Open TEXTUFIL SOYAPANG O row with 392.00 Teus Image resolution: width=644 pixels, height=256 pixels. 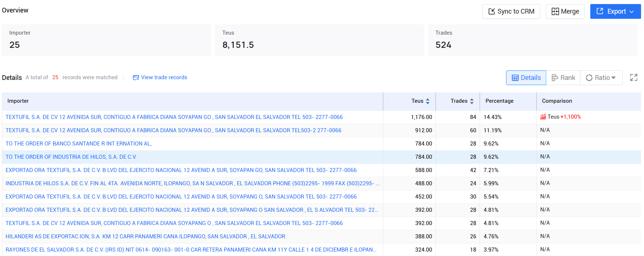(x=174, y=223)
